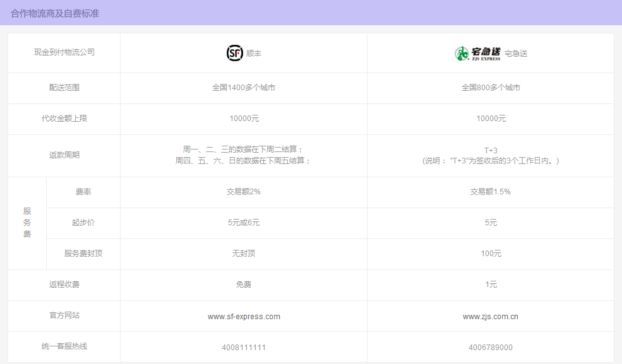Viewport: 622px width, 364px height.
Task: Click the vertical 服务费 group header
Action: tap(27, 223)
